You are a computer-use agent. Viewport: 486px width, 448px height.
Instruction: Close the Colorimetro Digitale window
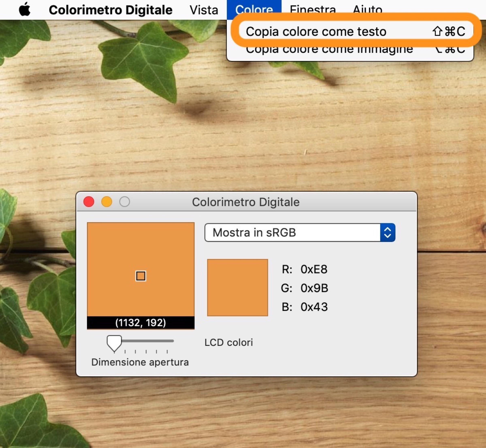point(89,202)
